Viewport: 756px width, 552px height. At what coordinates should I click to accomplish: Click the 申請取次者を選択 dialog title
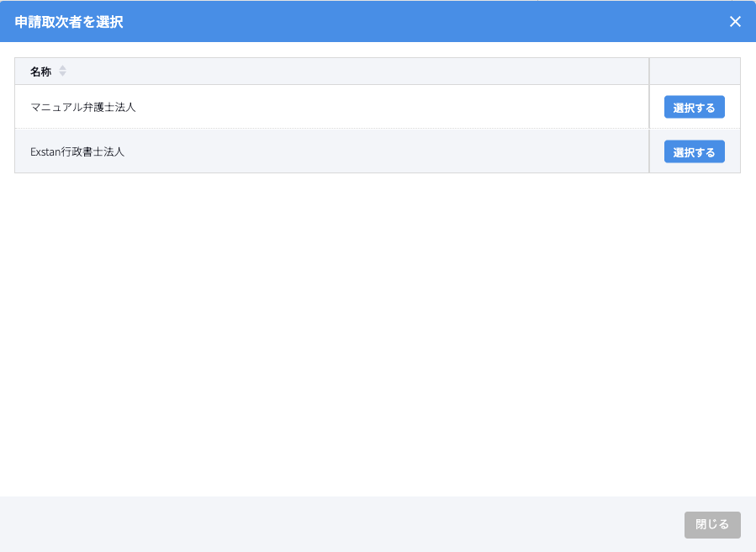click(69, 22)
